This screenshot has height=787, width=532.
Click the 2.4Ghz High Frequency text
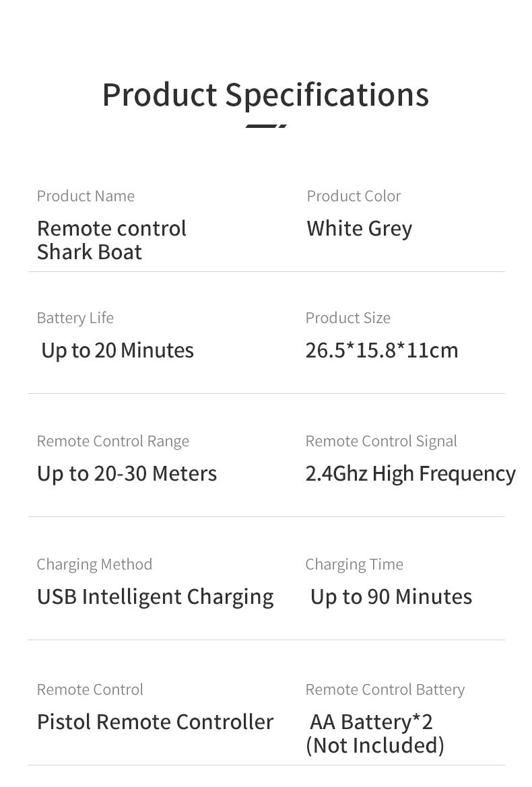(x=410, y=473)
